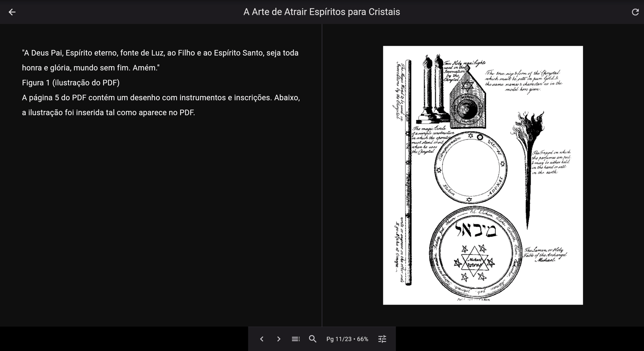The width and height of the screenshot is (644, 351).
Task: Click the flaming tripod torch drawing
Action: [x=528, y=162]
